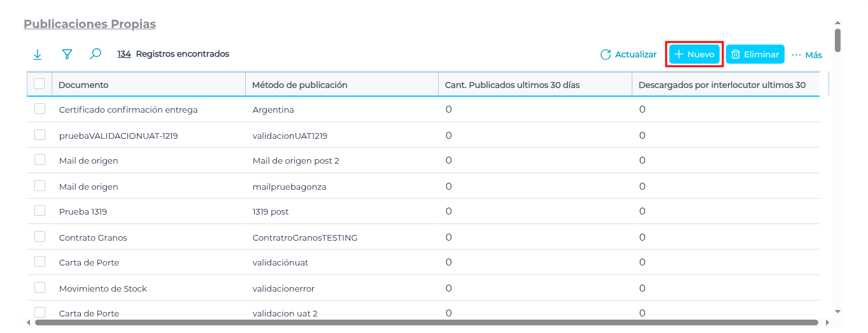Create a new record with Nuevo
The height and width of the screenshot is (333, 868).
[694, 55]
